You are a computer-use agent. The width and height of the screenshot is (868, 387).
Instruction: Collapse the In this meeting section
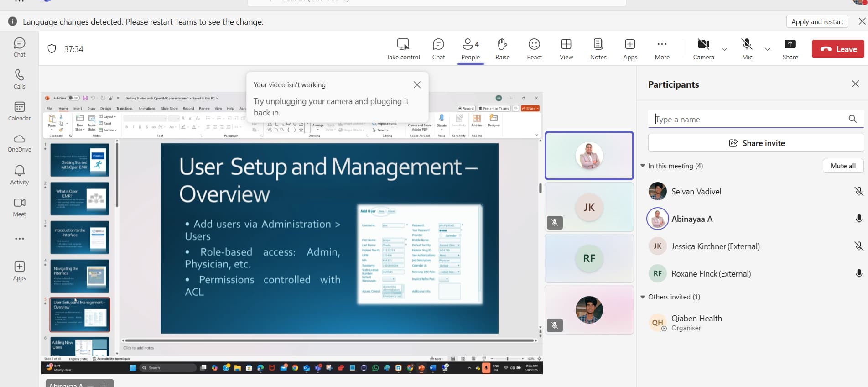pos(643,166)
